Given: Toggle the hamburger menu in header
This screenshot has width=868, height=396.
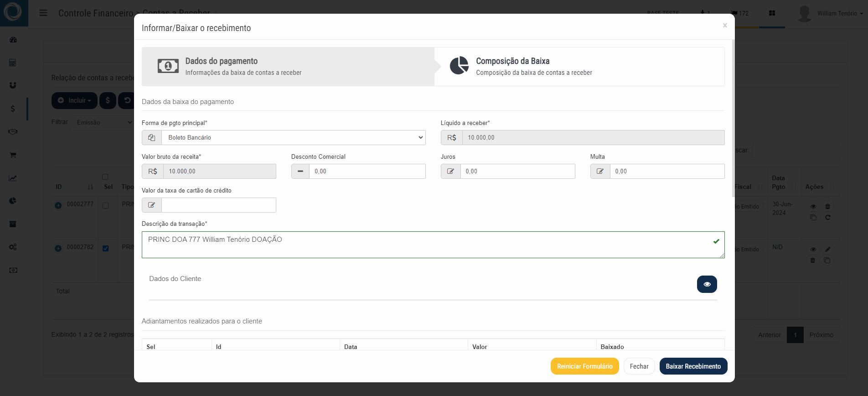Looking at the screenshot, I should pos(43,13).
